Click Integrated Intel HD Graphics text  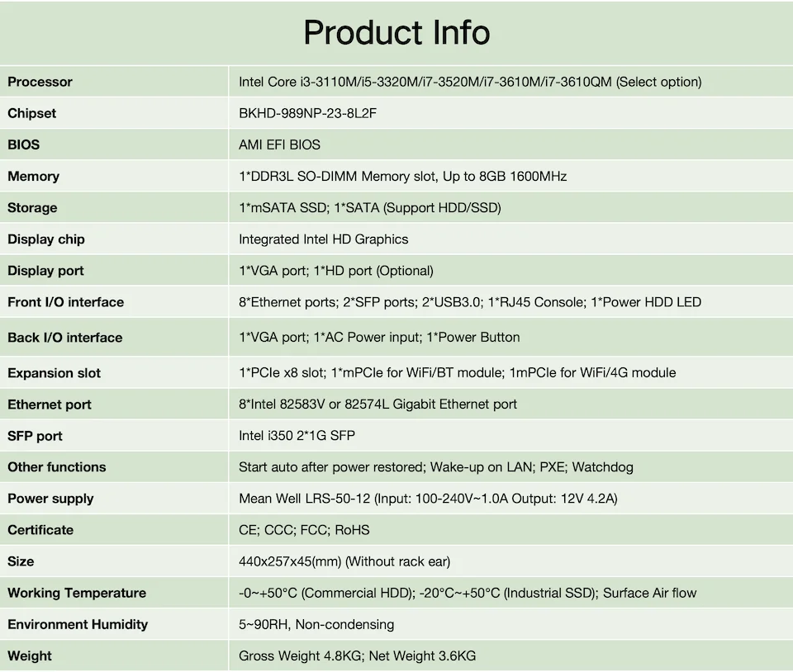point(323,239)
